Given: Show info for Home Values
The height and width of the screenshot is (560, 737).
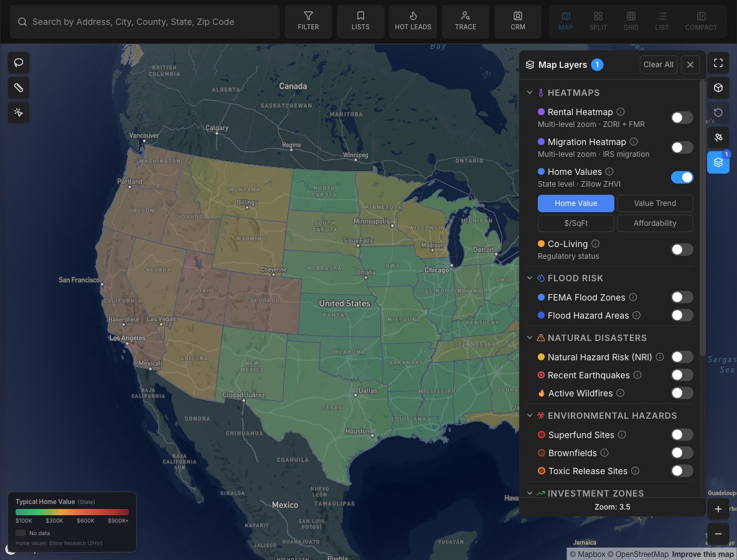Looking at the screenshot, I should tap(609, 172).
